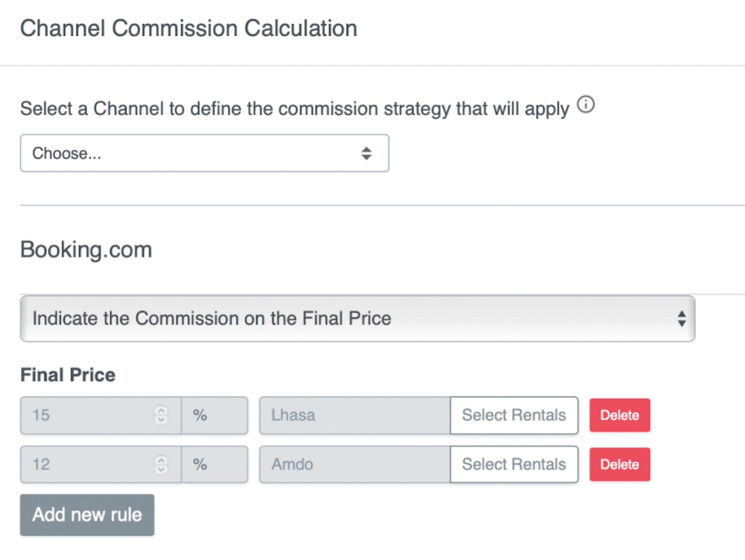Viewport: 745px width, 560px height.
Task: Select Rentals for the Lhasa rule
Action: point(514,415)
